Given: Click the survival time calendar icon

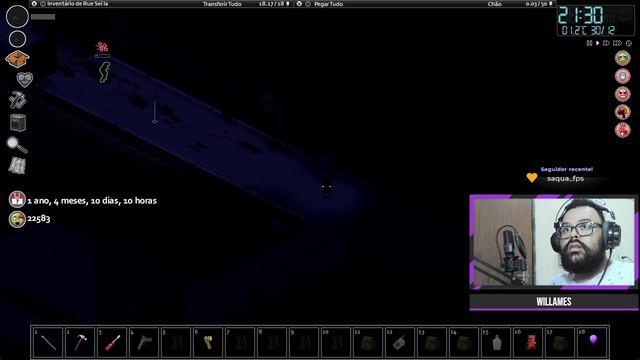Looking at the screenshot, I should (x=17, y=200).
